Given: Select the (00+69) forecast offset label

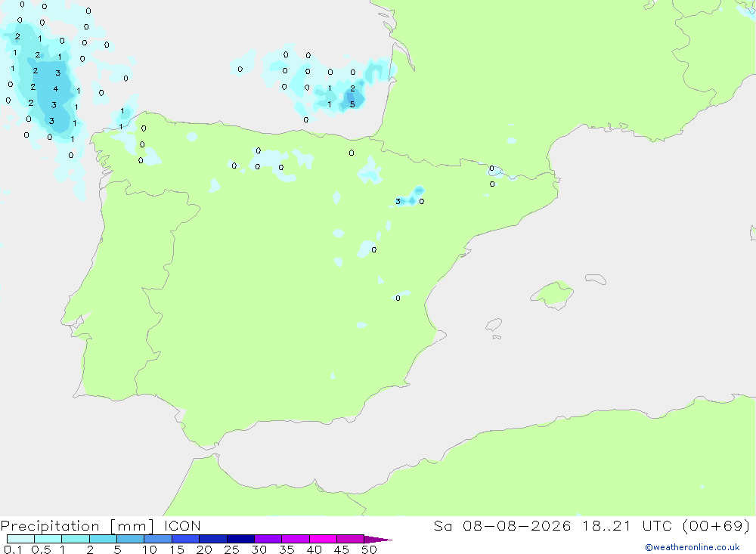Looking at the screenshot, I should point(717,525).
